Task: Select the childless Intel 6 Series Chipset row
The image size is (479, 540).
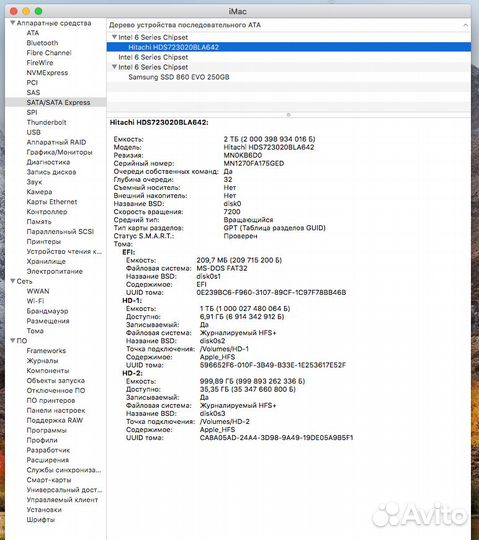Action: tap(289, 57)
